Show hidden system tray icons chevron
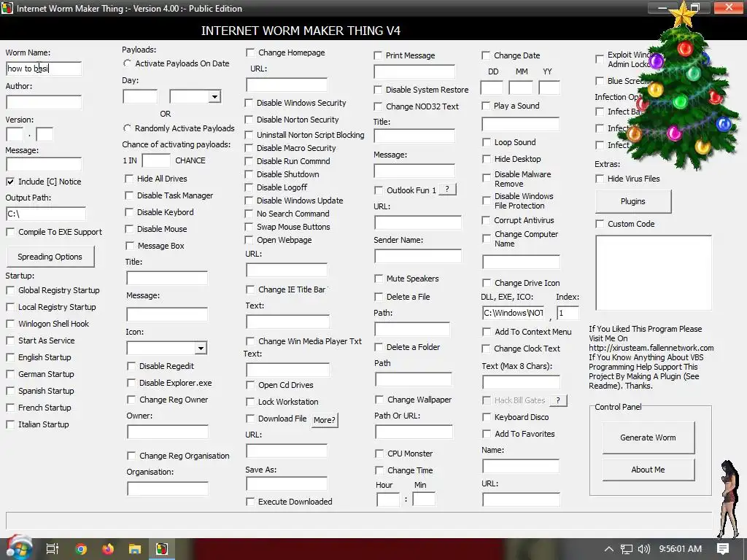Image resolution: width=747 pixels, height=560 pixels. [608, 549]
